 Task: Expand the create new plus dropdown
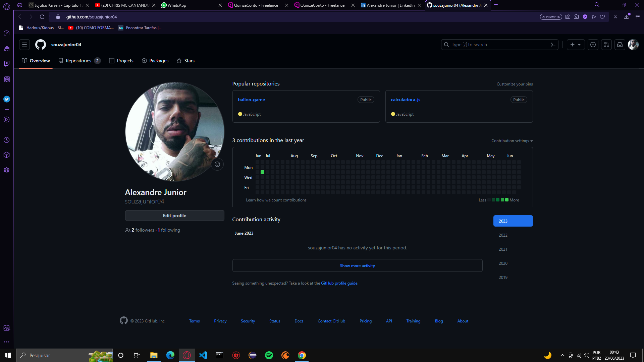click(x=576, y=45)
